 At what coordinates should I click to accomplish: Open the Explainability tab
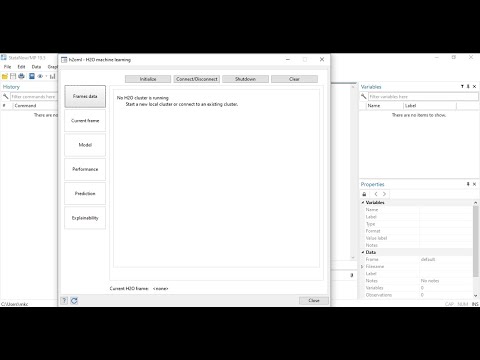pyautogui.click(x=85, y=218)
